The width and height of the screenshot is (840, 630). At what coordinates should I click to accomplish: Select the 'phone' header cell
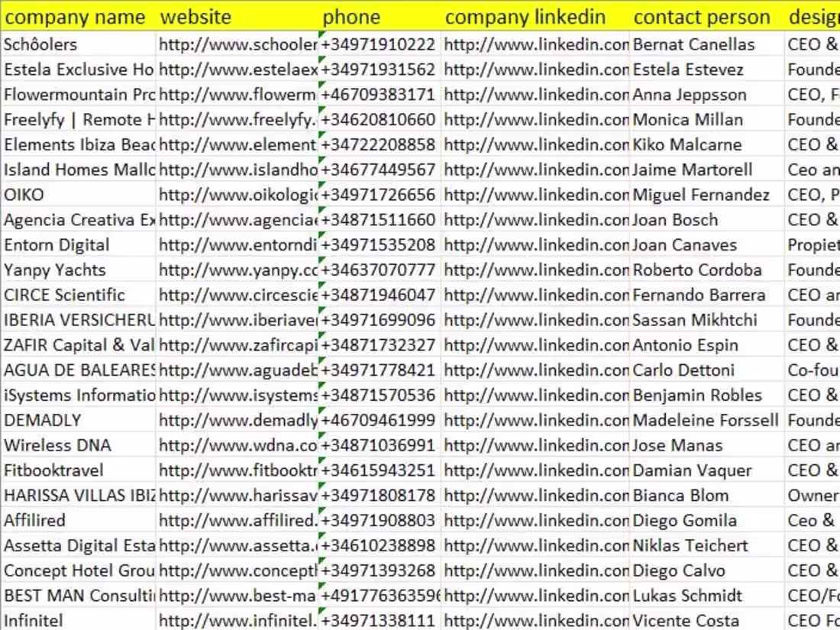click(x=380, y=17)
